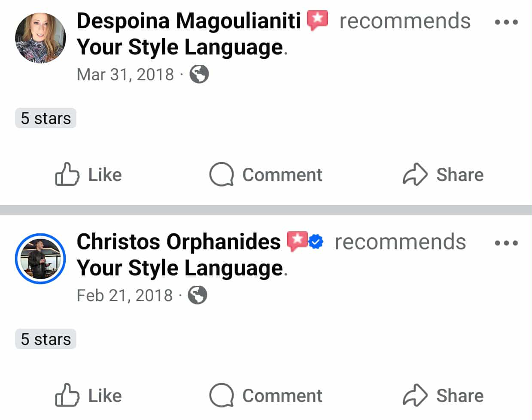The width and height of the screenshot is (532, 420).
Task: Click 5 stars tag on Despoina's review
Action: tap(46, 118)
